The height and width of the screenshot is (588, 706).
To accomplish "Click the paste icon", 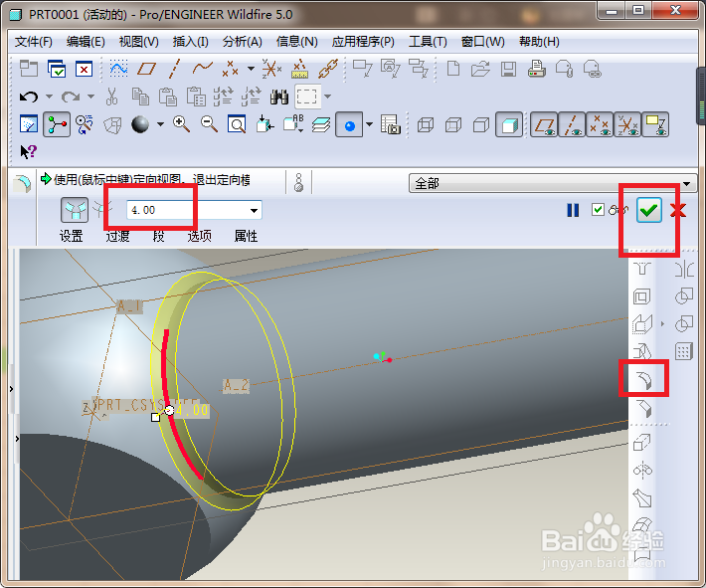I will 168,97.
